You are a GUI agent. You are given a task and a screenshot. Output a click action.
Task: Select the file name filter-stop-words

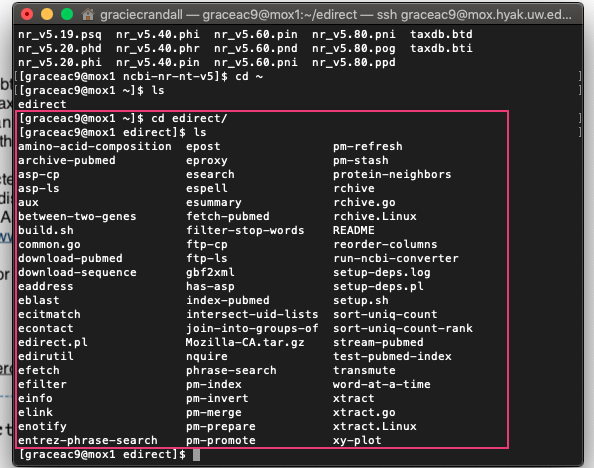point(245,230)
